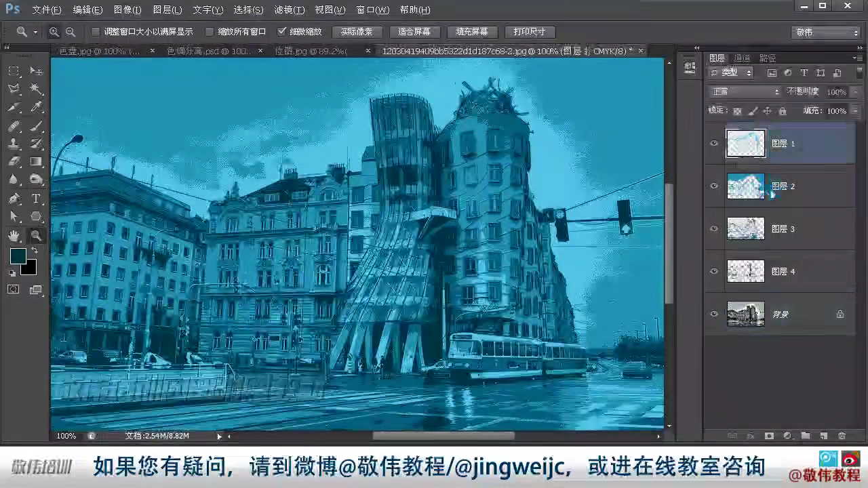Switch to the 路径 panel tab
The height and width of the screenshot is (488, 868).
tap(768, 58)
